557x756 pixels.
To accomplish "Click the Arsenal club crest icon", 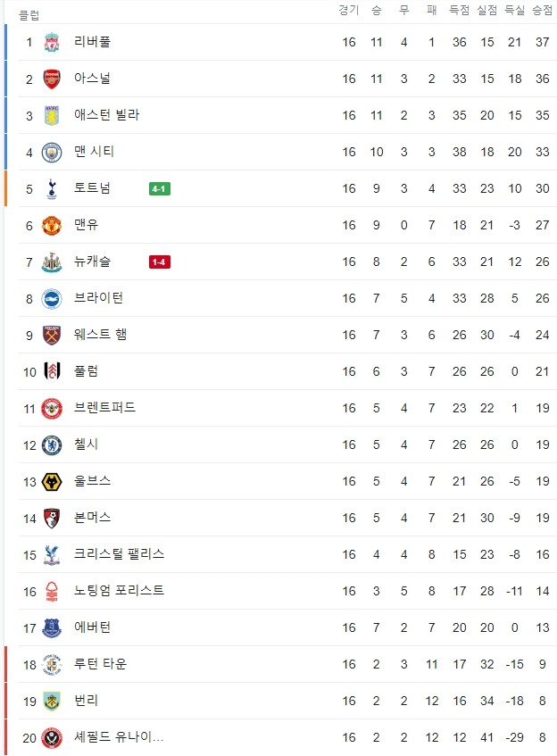I will point(52,79).
